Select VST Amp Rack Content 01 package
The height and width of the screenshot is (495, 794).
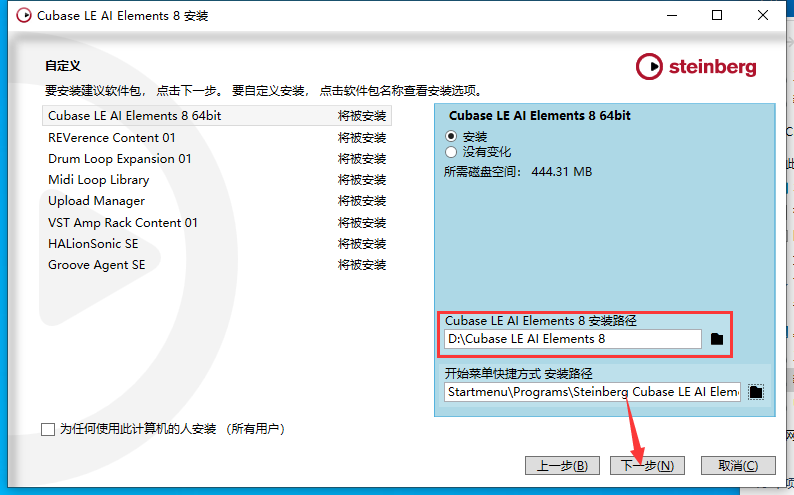point(217,223)
